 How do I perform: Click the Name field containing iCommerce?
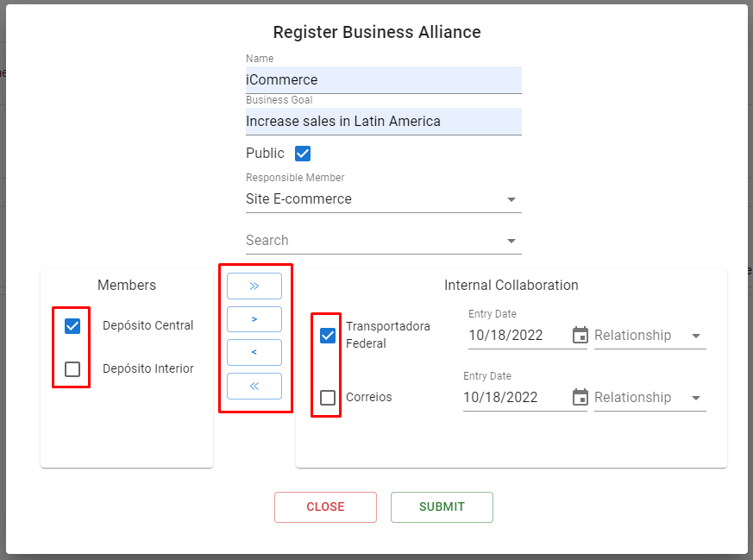coord(383,79)
